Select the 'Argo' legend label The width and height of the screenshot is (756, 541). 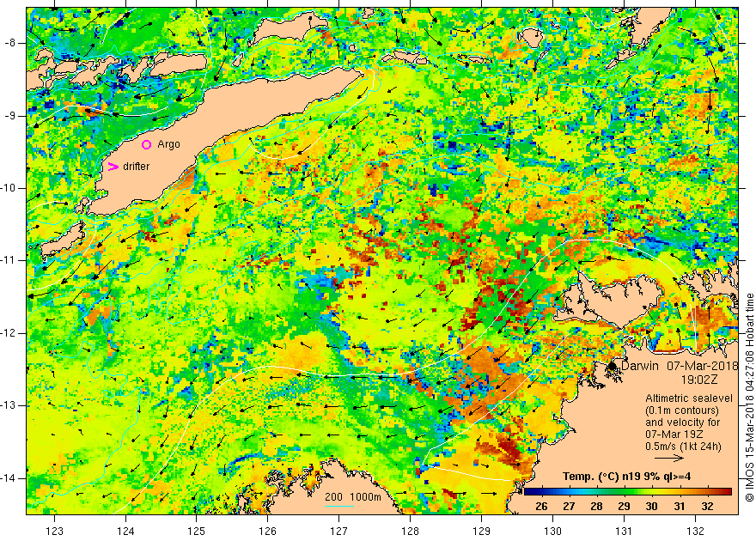168,144
